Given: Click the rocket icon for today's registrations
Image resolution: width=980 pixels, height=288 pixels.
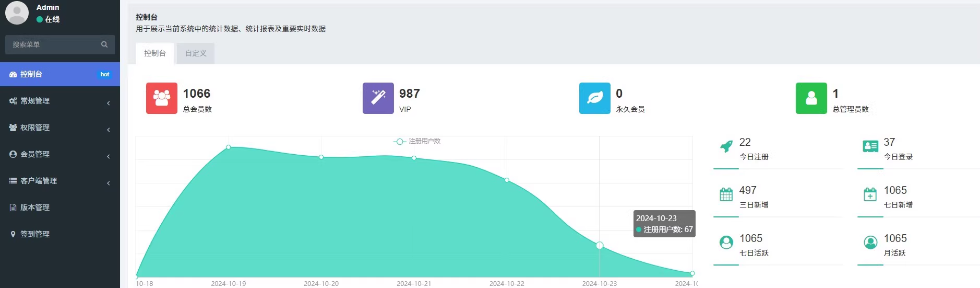Looking at the screenshot, I should click(726, 147).
